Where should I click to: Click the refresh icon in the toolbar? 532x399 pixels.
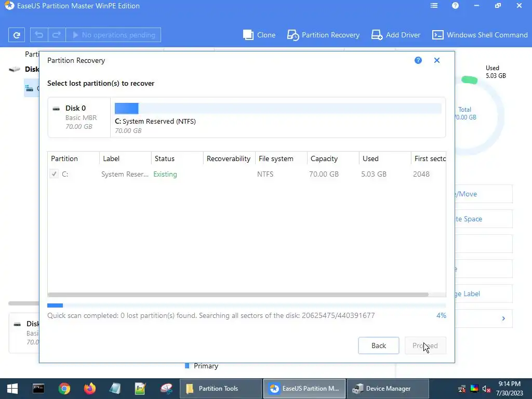pos(16,35)
